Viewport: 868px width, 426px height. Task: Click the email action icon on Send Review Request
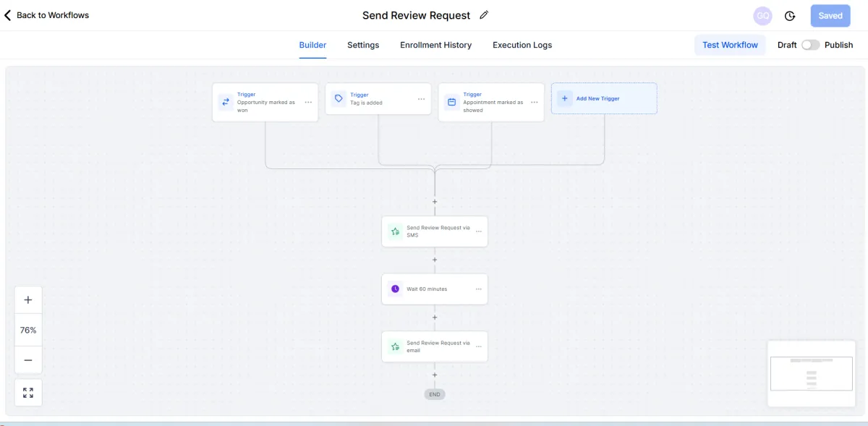[395, 346]
